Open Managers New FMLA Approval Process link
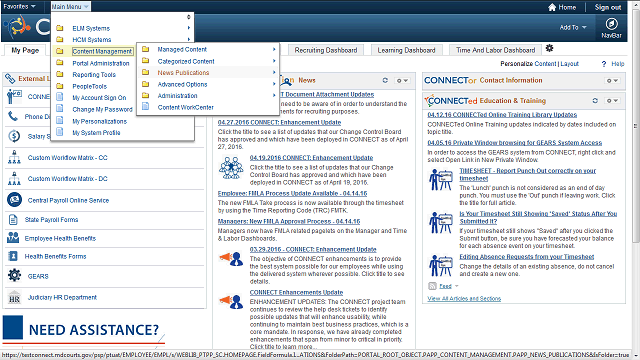This screenshot has height=360, width=640. [289, 222]
